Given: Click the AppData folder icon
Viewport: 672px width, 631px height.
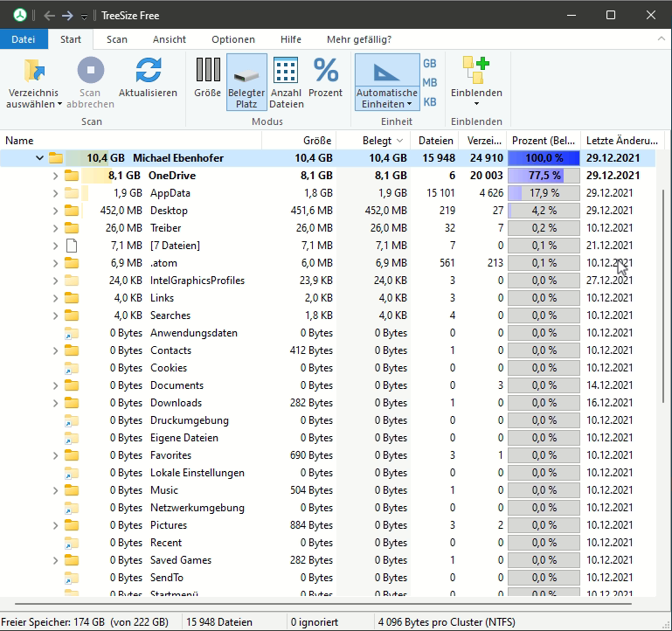Looking at the screenshot, I should [x=72, y=193].
